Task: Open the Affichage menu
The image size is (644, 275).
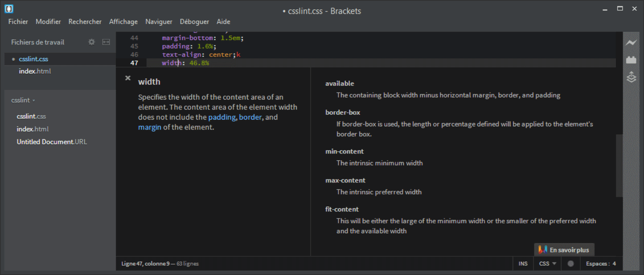Action: pos(123,21)
